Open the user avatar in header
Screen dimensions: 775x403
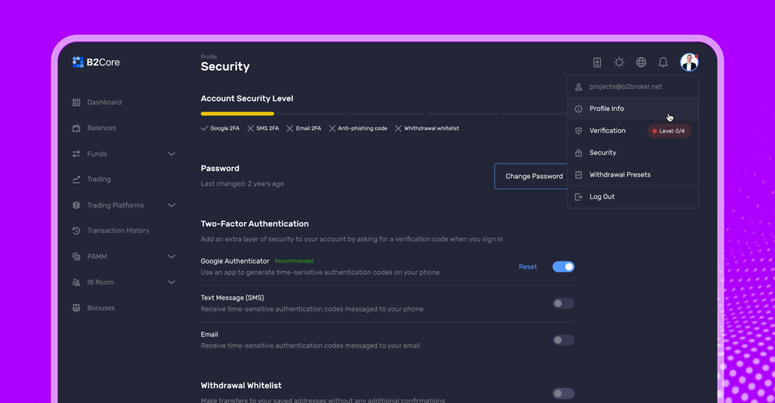pos(689,62)
